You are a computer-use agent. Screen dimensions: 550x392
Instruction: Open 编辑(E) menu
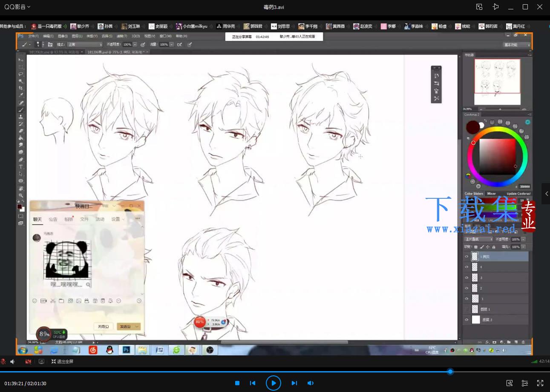click(x=48, y=36)
